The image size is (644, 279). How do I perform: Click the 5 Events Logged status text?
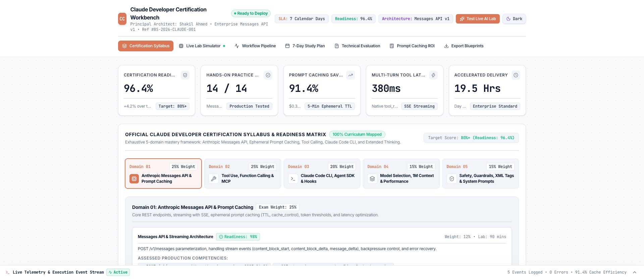(525, 272)
